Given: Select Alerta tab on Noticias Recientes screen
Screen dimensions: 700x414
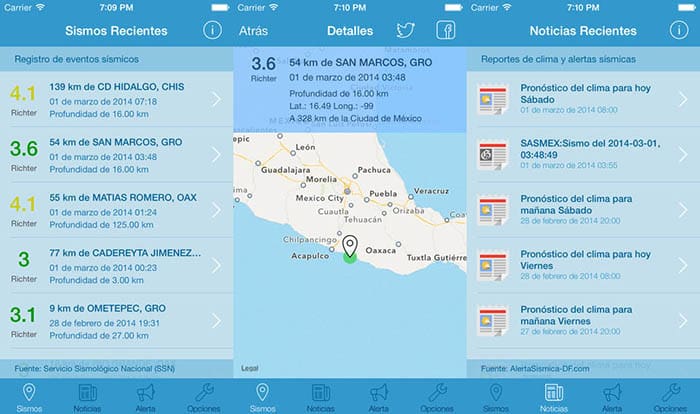Looking at the screenshot, I should point(612,397).
